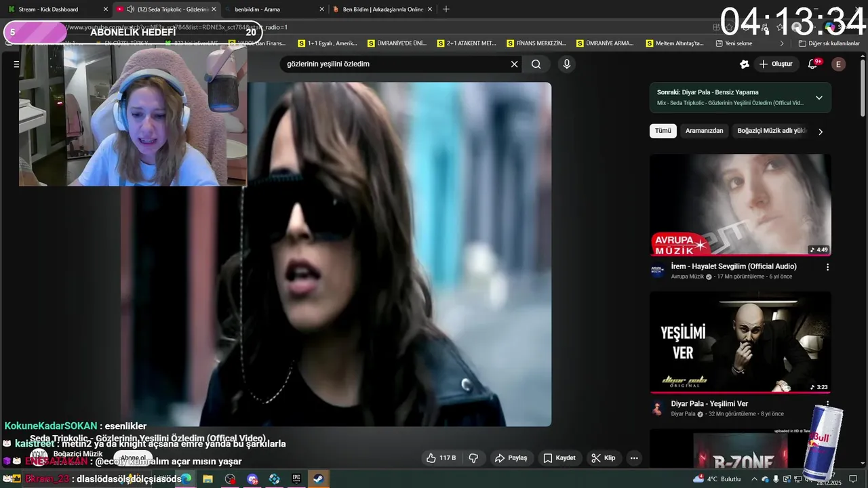Dislike the video with thumbs-down
Viewport: 868px width, 488px height.
click(474, 458)
